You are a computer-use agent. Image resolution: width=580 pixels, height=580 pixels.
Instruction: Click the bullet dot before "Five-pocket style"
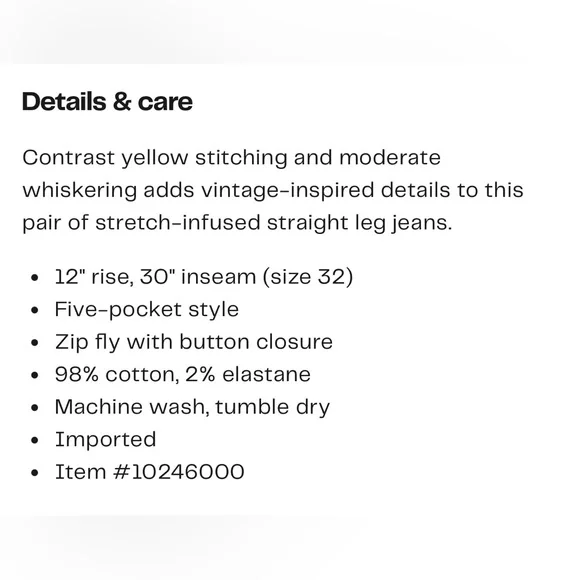click(35, 310)
